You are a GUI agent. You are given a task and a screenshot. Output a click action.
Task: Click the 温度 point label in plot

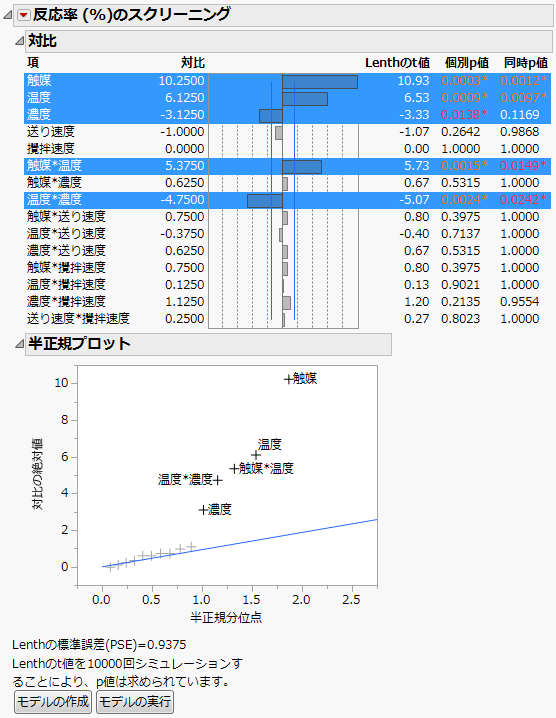click(269, 444)
